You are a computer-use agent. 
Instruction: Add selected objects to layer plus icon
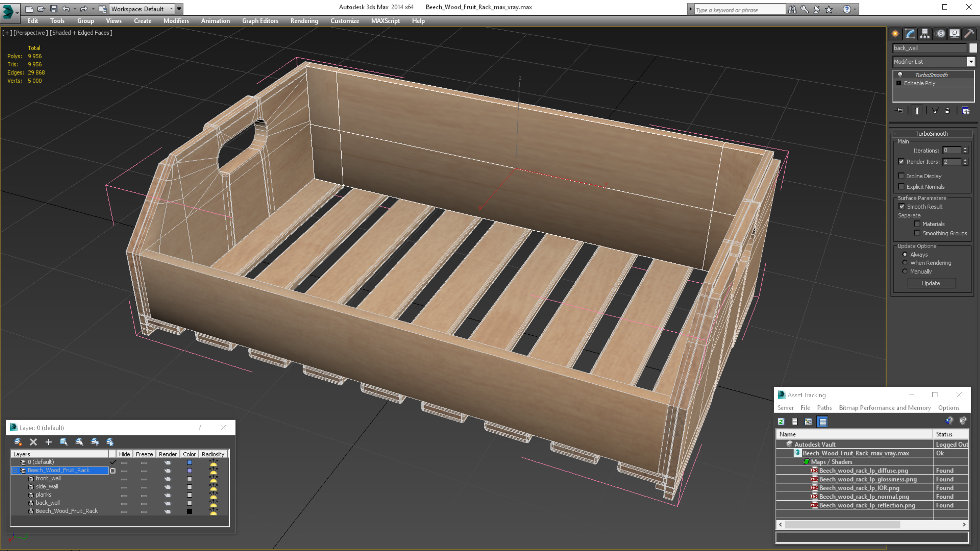pos(48,442)
